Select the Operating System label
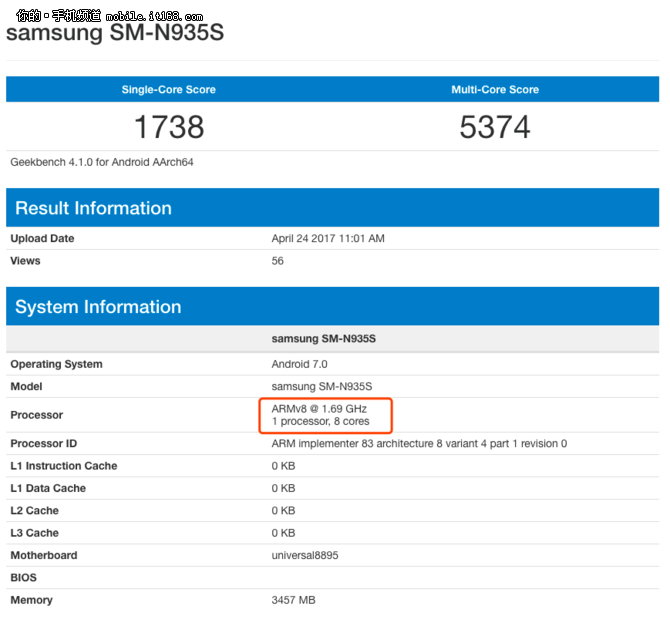Screen dimensions: 670x623 tap(56, 364)
